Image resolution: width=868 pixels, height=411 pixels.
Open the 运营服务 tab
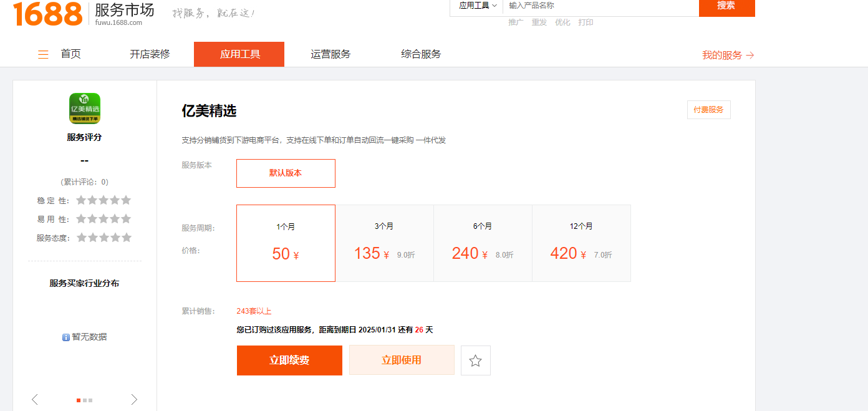[x=330, y=54]
